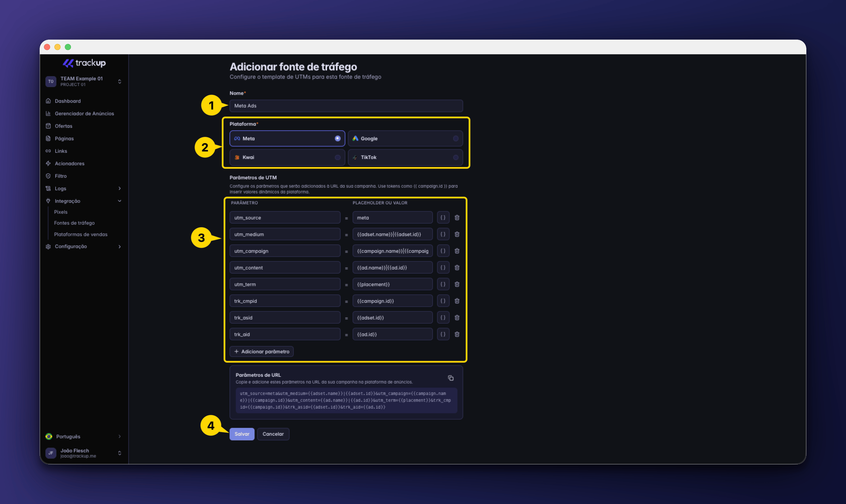The width and height of the screenshot is (846, 504).
Task: Open Gerenciador de Anúncios page
Action: [84, 114]
